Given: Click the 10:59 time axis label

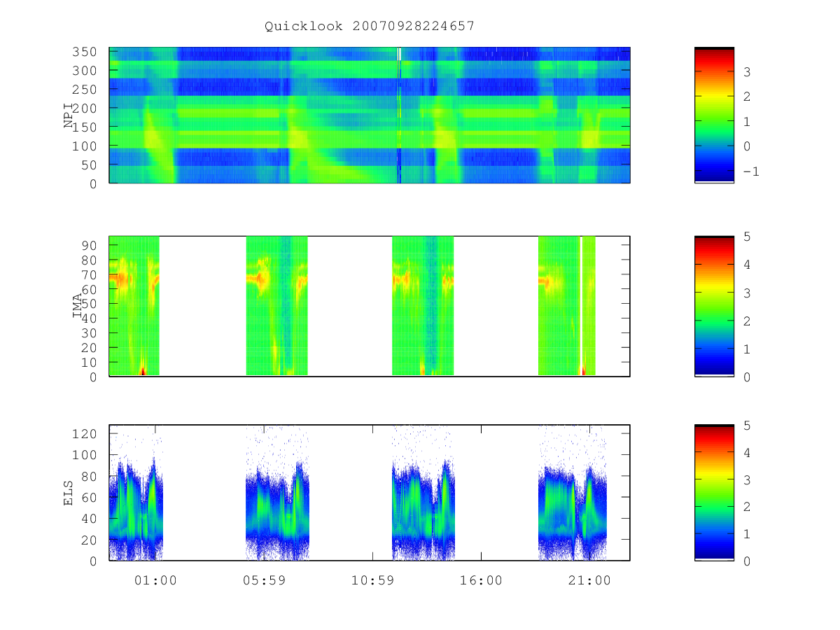Looking at the screenshot, I should click(372, 580).
